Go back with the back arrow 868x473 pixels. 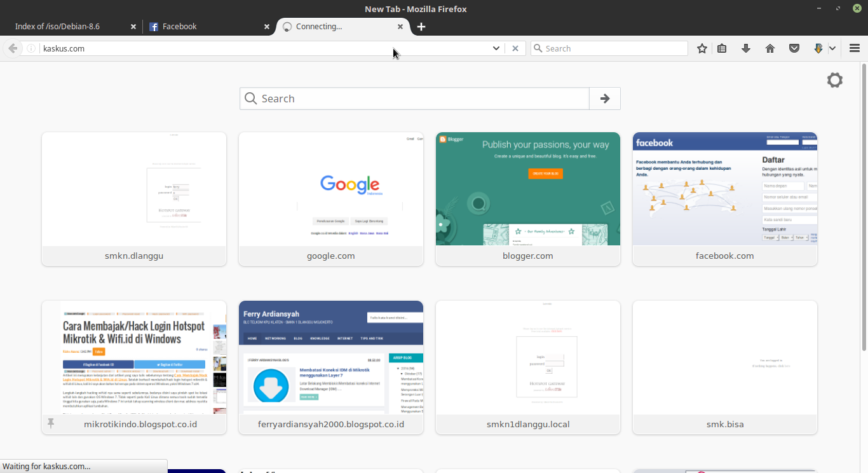pyautogui.click(x=13, y=48)
